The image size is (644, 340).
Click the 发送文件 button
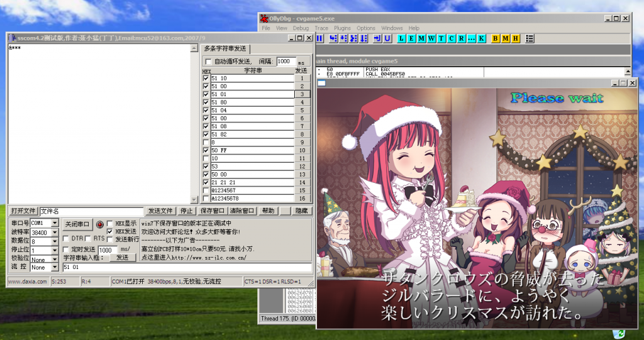(160, 211)
